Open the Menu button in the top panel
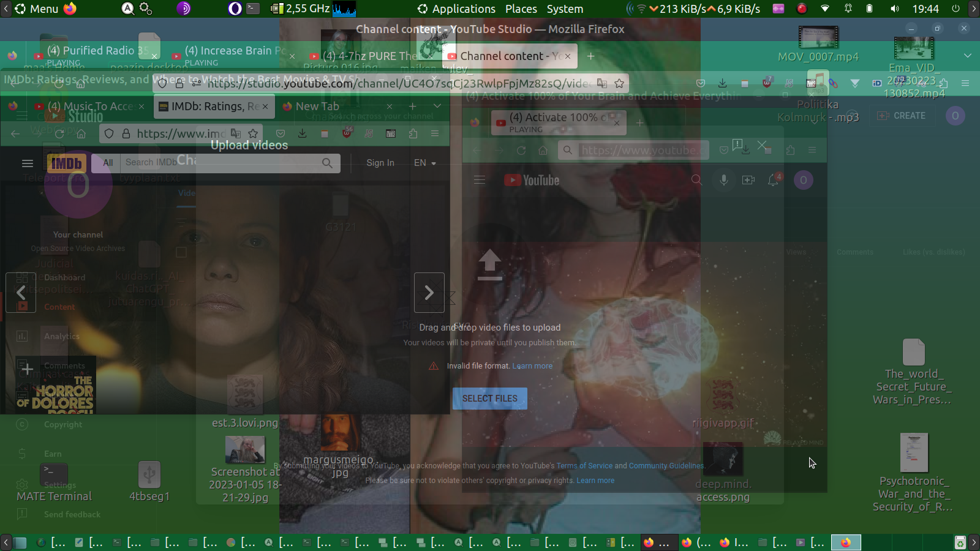Image resolution: width=980 pixels, height=551 pixels. point(37,9)
